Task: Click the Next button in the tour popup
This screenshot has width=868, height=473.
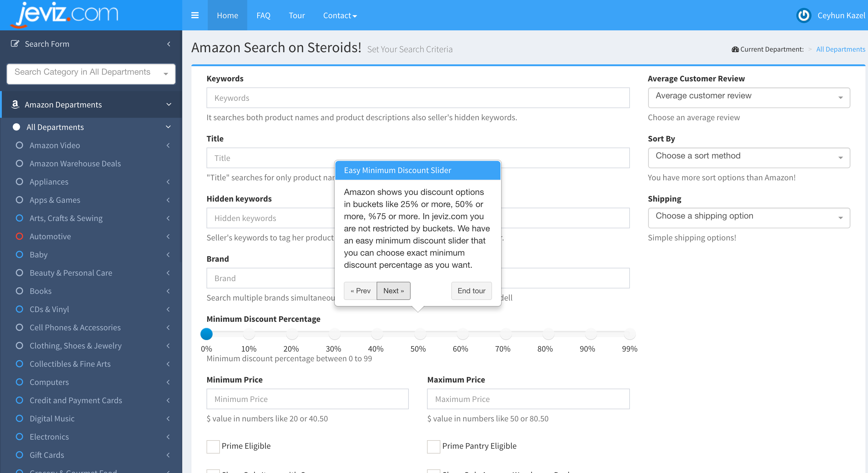Action: click(x=393, y=291)
